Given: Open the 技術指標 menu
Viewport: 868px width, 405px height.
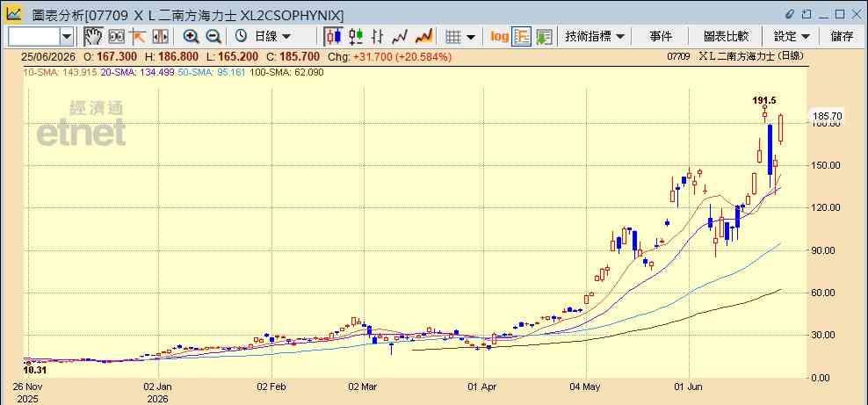Looking at the screenshot, I should pyautogui.click(x=595, y=37).
